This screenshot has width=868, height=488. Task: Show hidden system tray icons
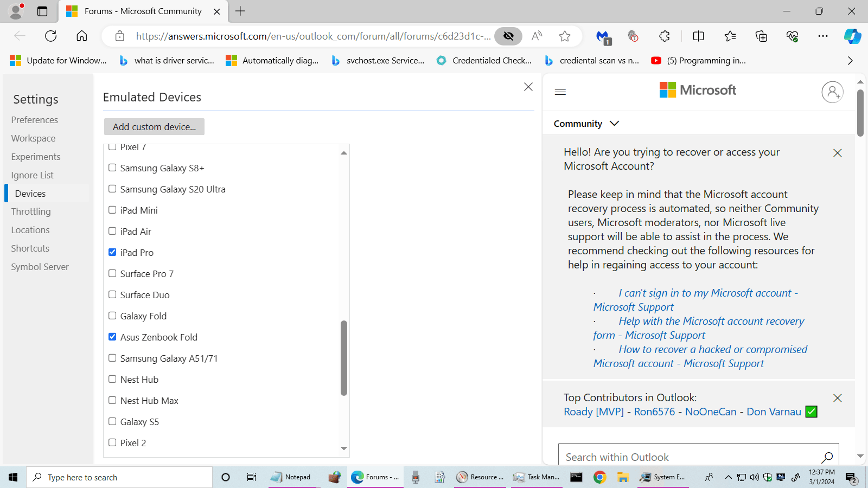[728, 477]
